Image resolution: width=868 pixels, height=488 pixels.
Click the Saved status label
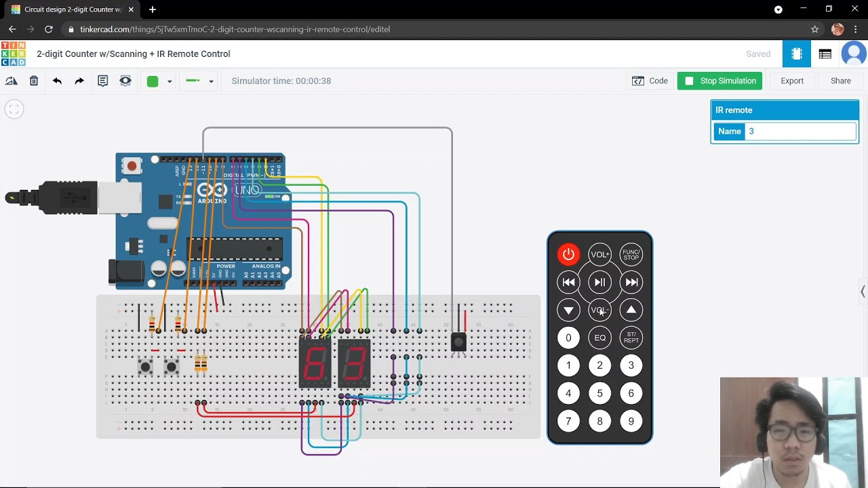click(x=758, y=54)
